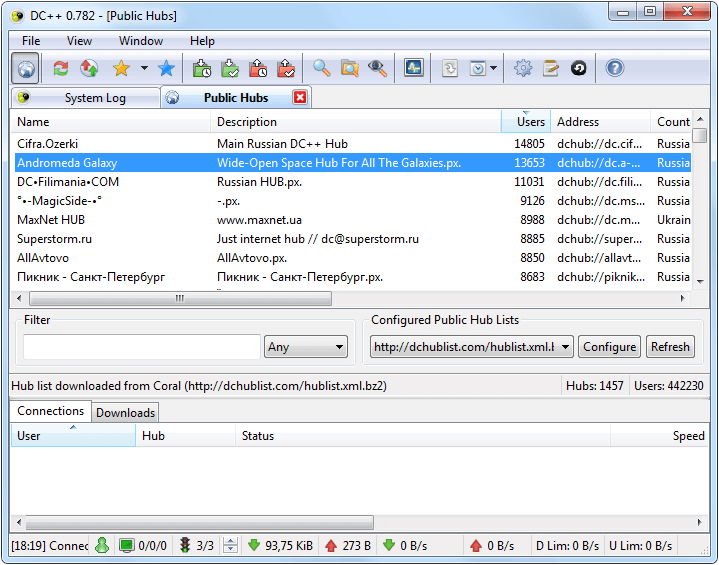
Task: Click the Recent windows clock icon
Action: pyautogui.click(x=478, y=69)
